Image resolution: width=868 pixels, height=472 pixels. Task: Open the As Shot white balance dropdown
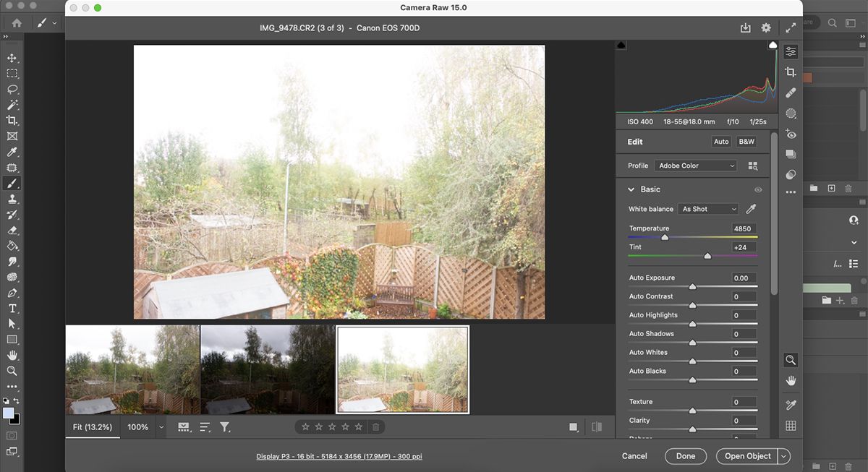[707, 208]
